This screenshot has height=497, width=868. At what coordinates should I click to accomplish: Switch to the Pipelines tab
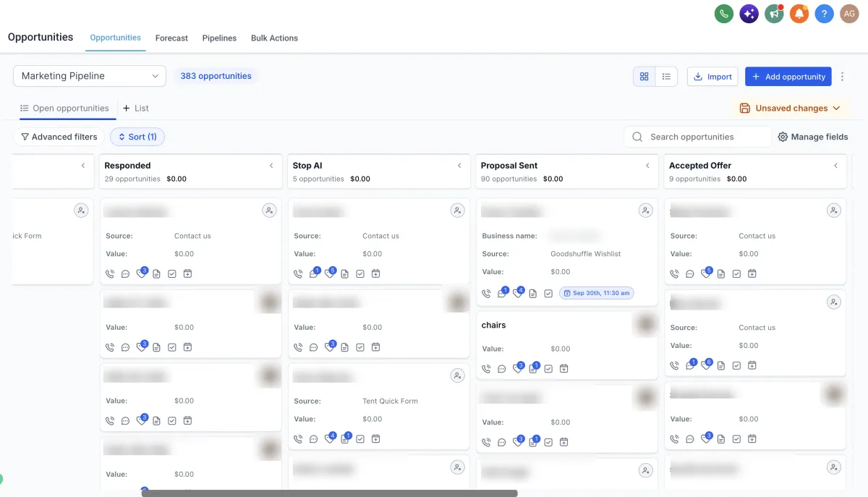219,38
